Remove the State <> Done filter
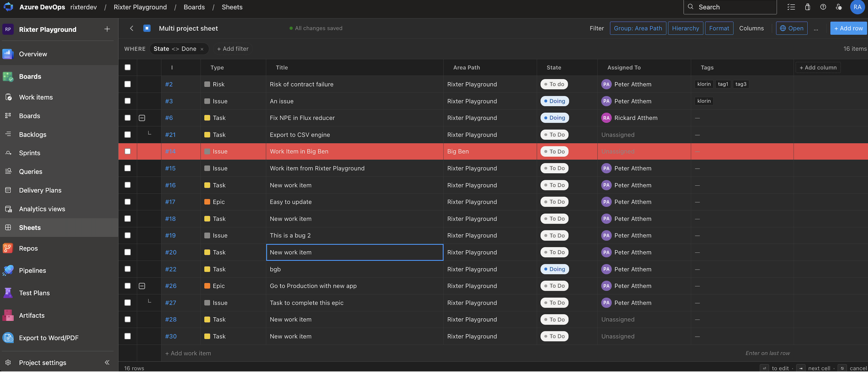The image size is (868, 372). (202, 49)
